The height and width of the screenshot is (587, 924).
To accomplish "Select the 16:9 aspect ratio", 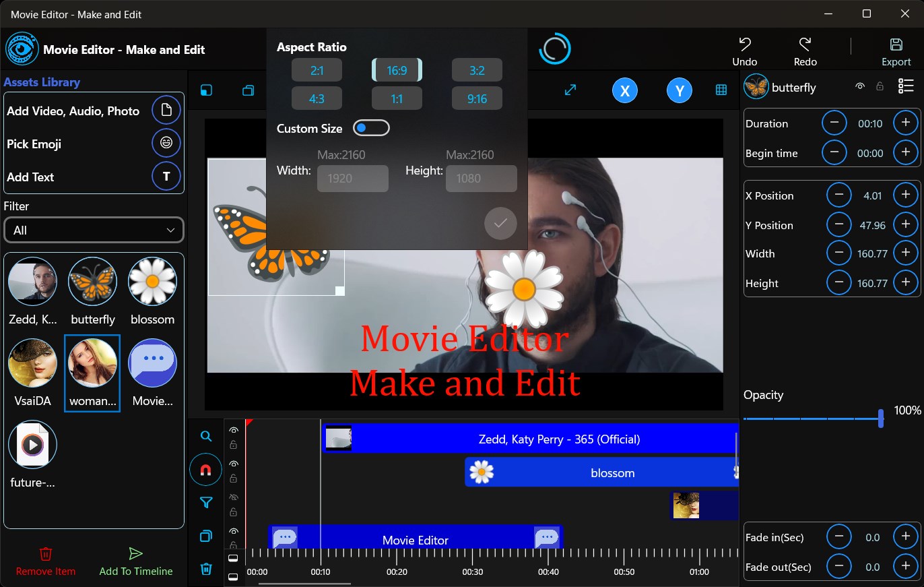I will [397, 69].
